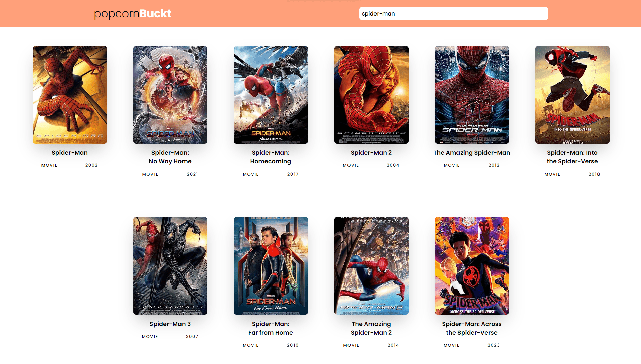Click the "MOVIE" label beside year 2004
Image resolution: width=641 pixels, height=364 pixels.
pos(351,165)
